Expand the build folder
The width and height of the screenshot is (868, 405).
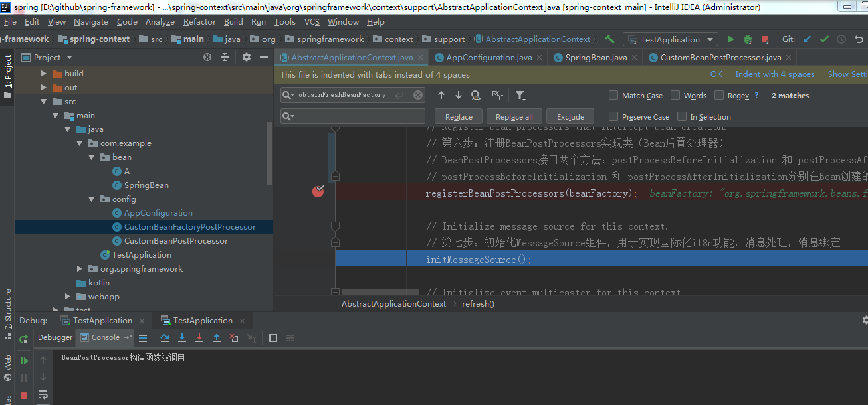[x=44, y=74]
